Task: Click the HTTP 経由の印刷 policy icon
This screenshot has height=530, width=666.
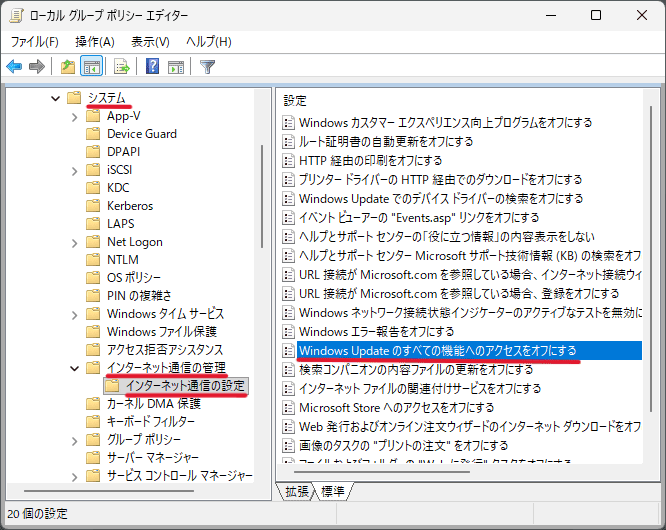Action: pyautogui.click(x=288, y=161)
